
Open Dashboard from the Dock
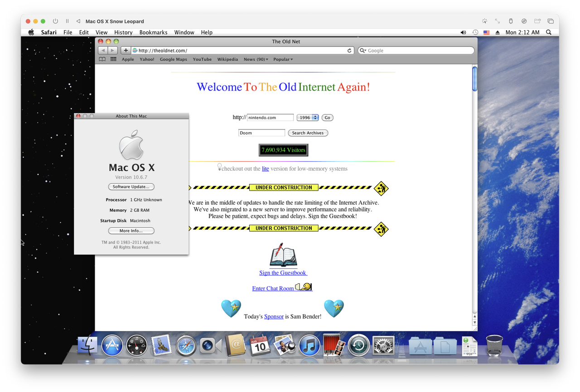[x=136, y=346]
